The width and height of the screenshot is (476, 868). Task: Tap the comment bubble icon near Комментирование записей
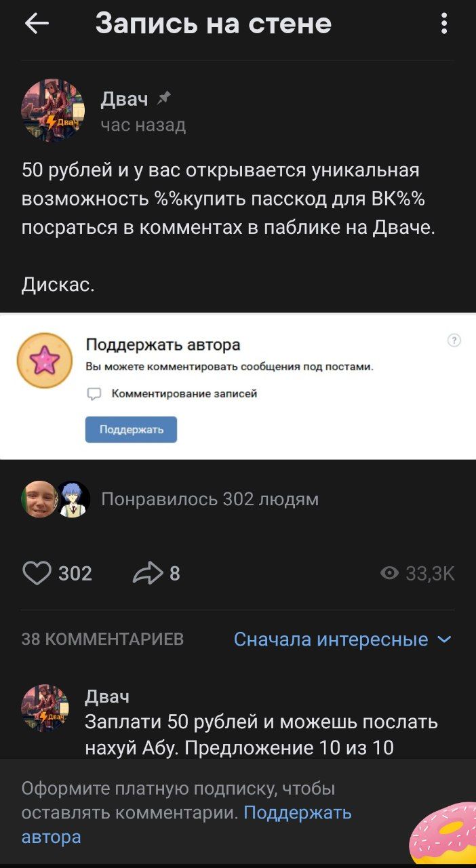click(94, 394)
